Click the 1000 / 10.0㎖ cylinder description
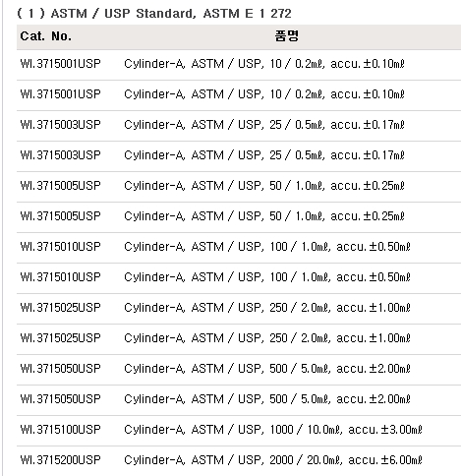 point(273,430)
